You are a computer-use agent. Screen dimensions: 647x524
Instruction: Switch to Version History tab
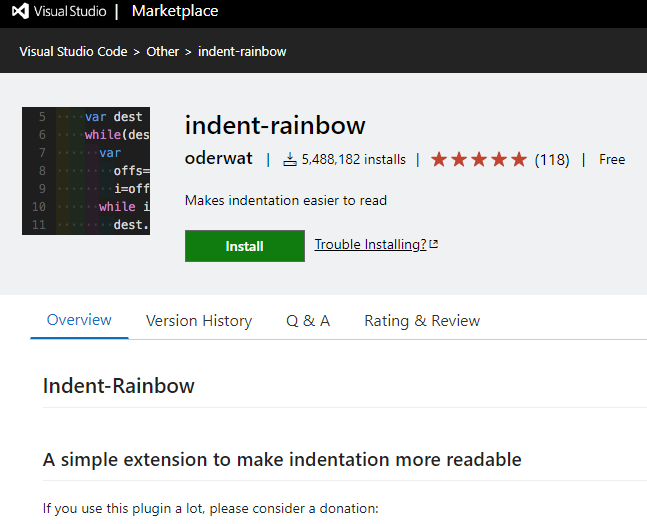(199, 321)
